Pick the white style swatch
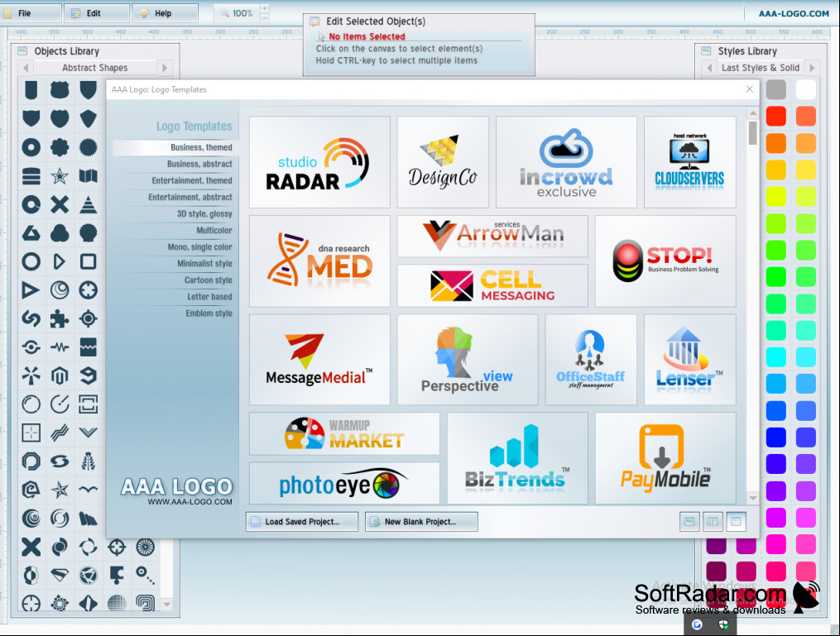The width and height of the screenshot is (840, 636). pos(806,89)
